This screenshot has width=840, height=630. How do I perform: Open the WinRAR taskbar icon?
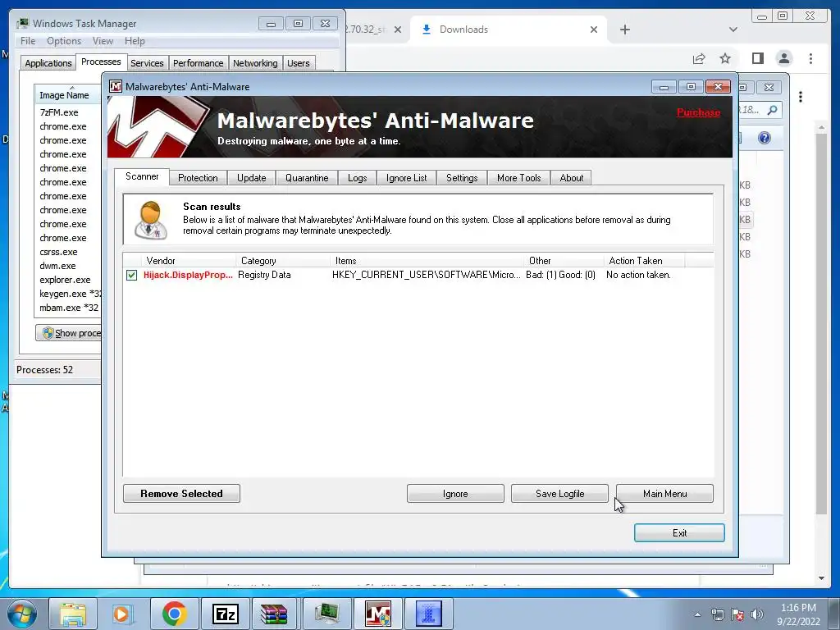(x=274, y=614)
